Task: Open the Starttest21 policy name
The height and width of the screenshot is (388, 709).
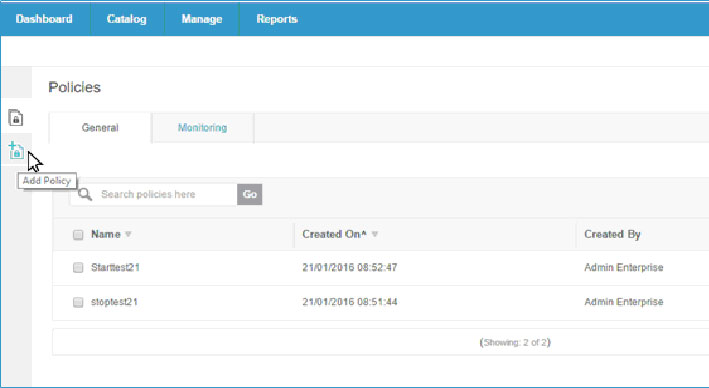Action: [115, 267]
